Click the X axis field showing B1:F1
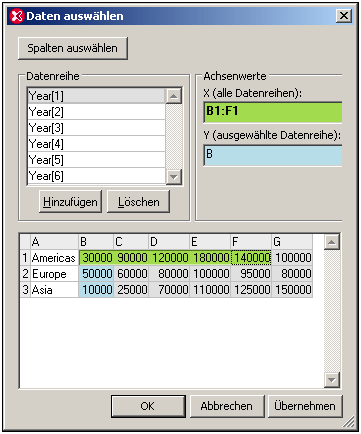The width and height of the screenshot is (361, 434). [x=273, y=112]
